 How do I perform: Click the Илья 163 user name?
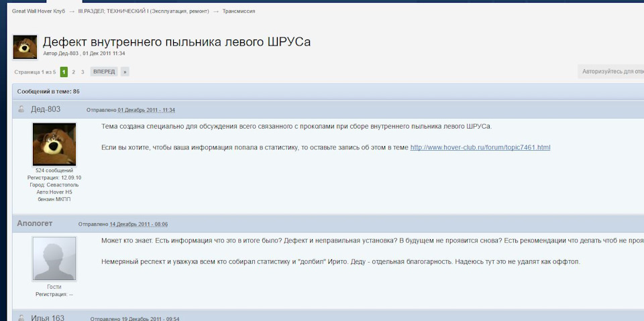[48, 317]
